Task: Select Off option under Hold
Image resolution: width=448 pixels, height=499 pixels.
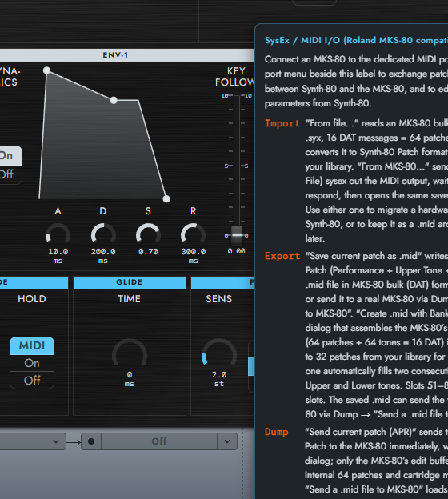Action: 32,381
